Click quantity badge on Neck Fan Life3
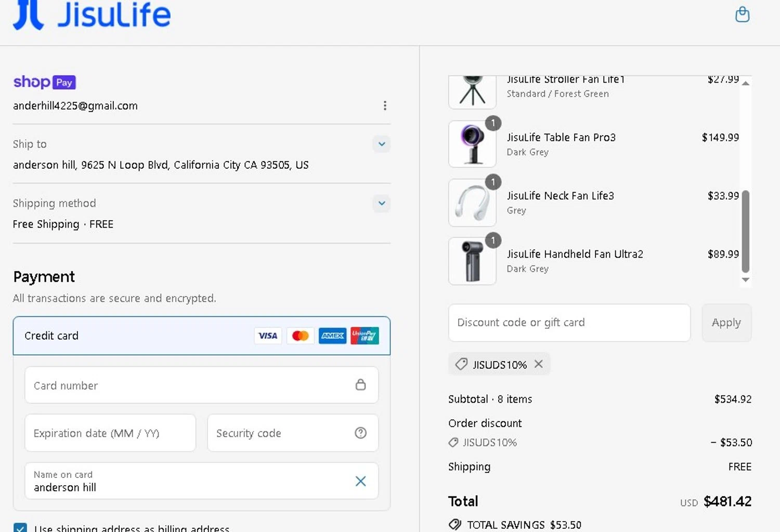780x532 pixels. (x=493, y=182)
